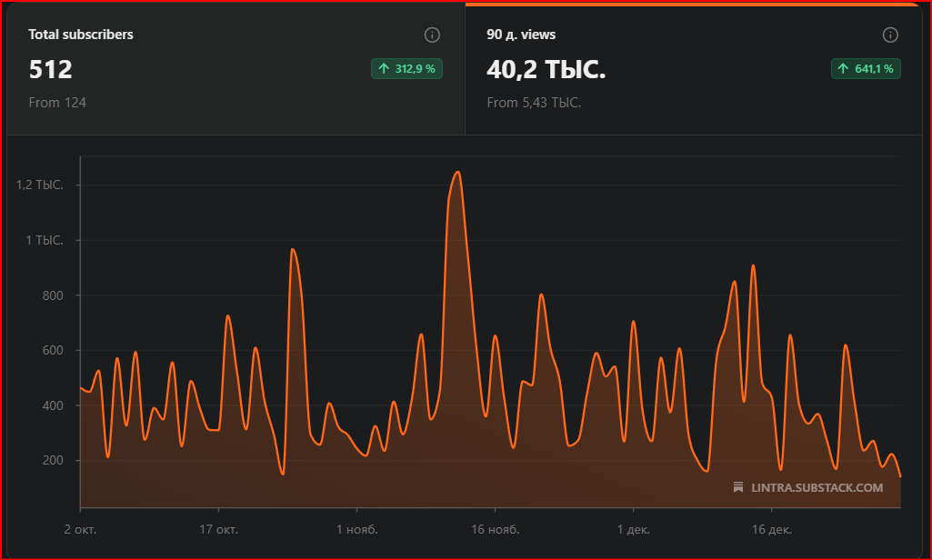Click the chart peak near 17 окт.
This screenshot has width=932, height=560.
[228, 316]
